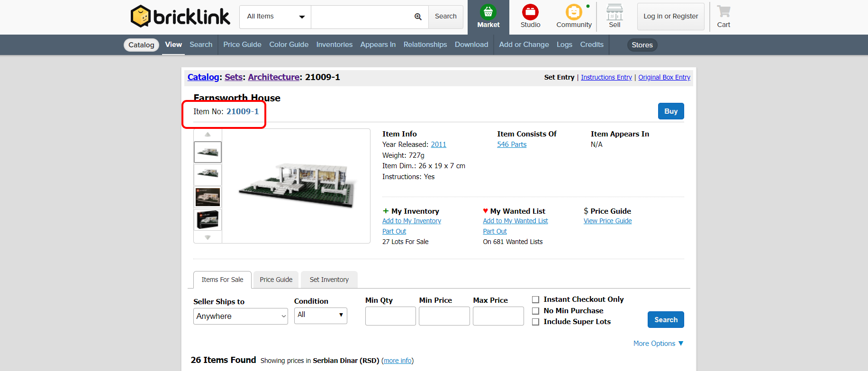The height and width of the screenshot is (371, 868).
Task: Open Relationships nav item
Action: point(425,45)
